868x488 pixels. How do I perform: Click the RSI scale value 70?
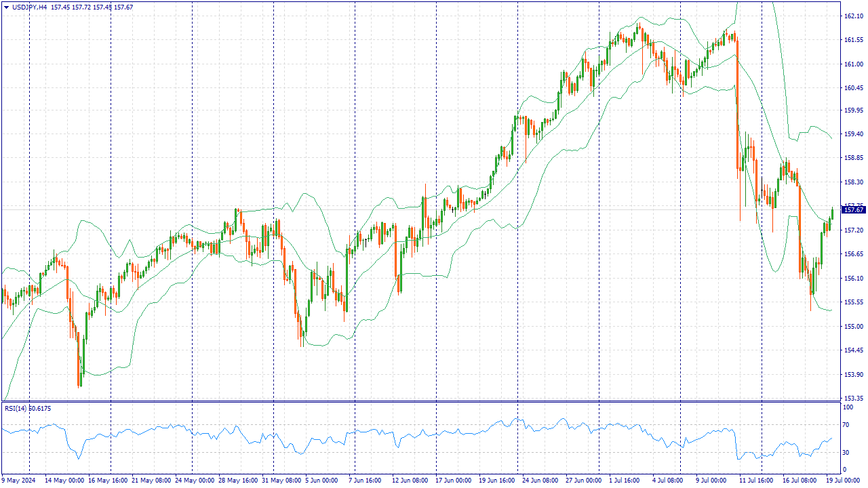coord(846,425)
